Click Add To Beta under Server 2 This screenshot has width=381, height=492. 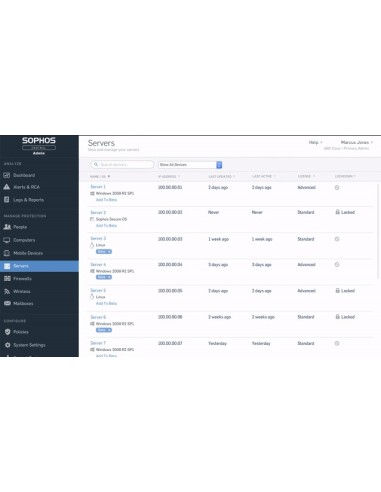106,226
